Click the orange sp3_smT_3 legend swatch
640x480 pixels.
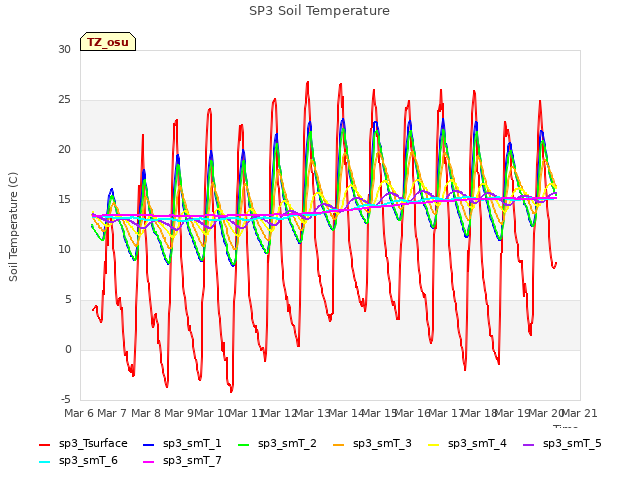[x=338, y=444]
